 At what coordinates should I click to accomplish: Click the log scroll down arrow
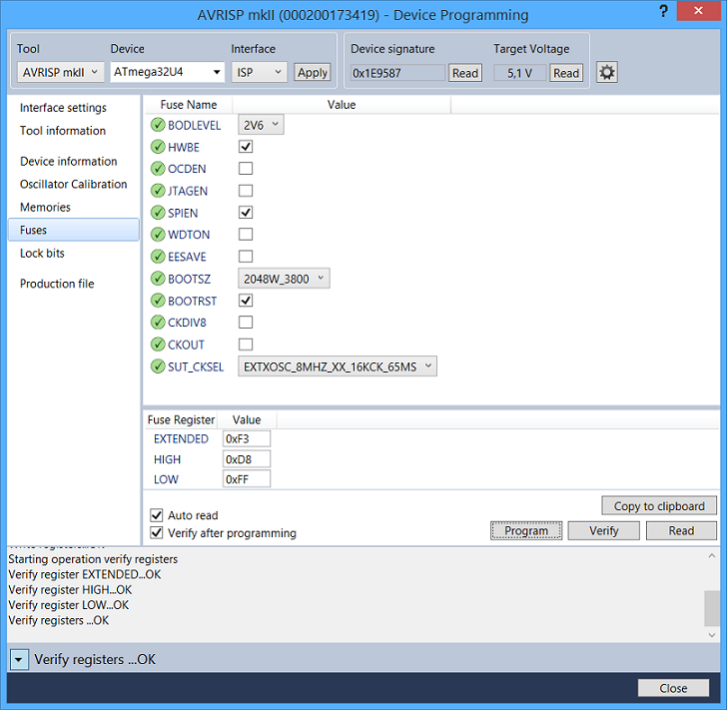(x=712, y=635)
